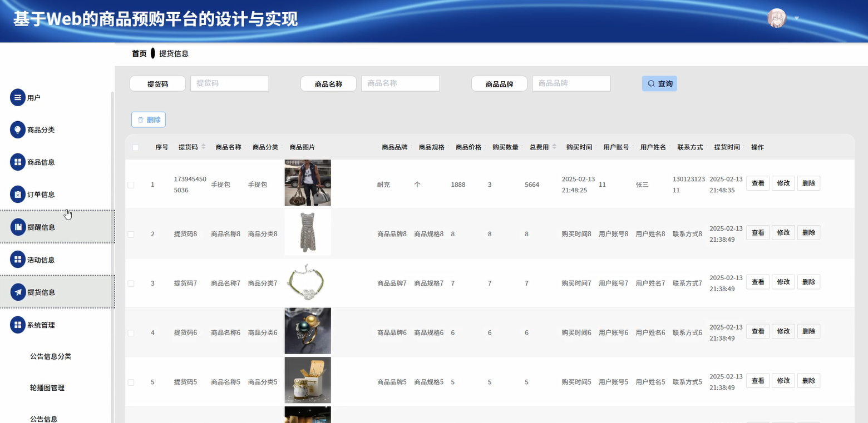Click the 耐克 brand cell
868x423 pixels.
383,185
